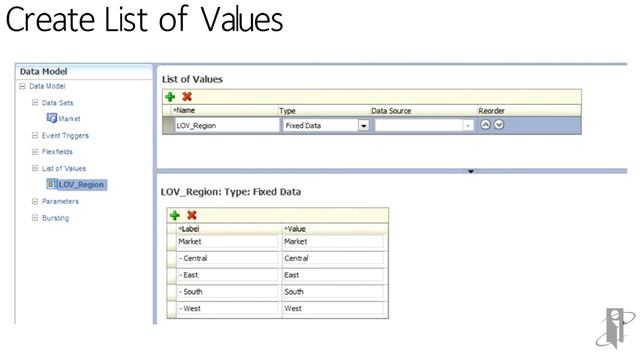Image resolution: width=640 pixels, height=360 pixels.
Task: Edit the South value field
Action: coord(333,292)
